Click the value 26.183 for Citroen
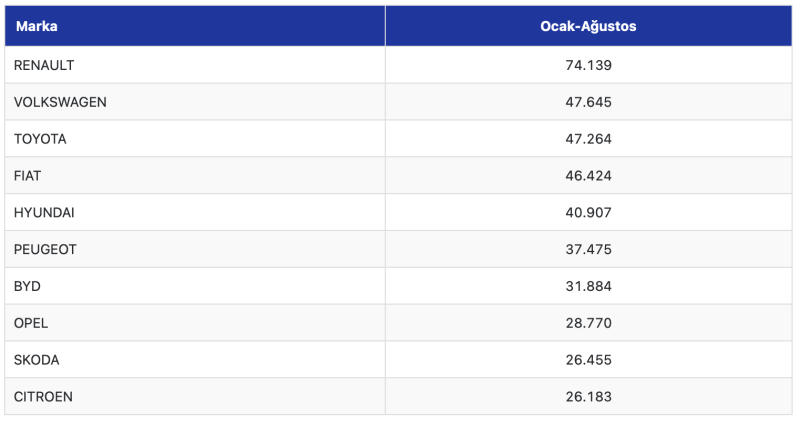Image resolution: width=800 pixels, height=423 pixels. click(x=588, y=396)
